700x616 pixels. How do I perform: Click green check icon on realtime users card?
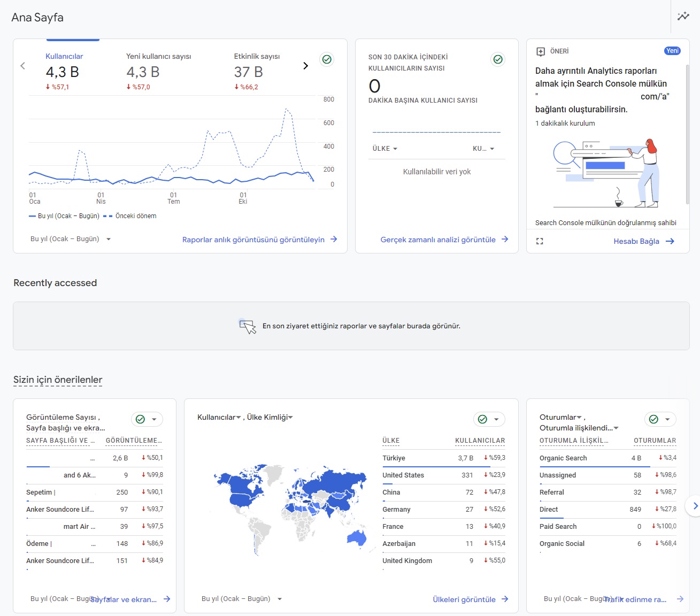pos(498,59)
